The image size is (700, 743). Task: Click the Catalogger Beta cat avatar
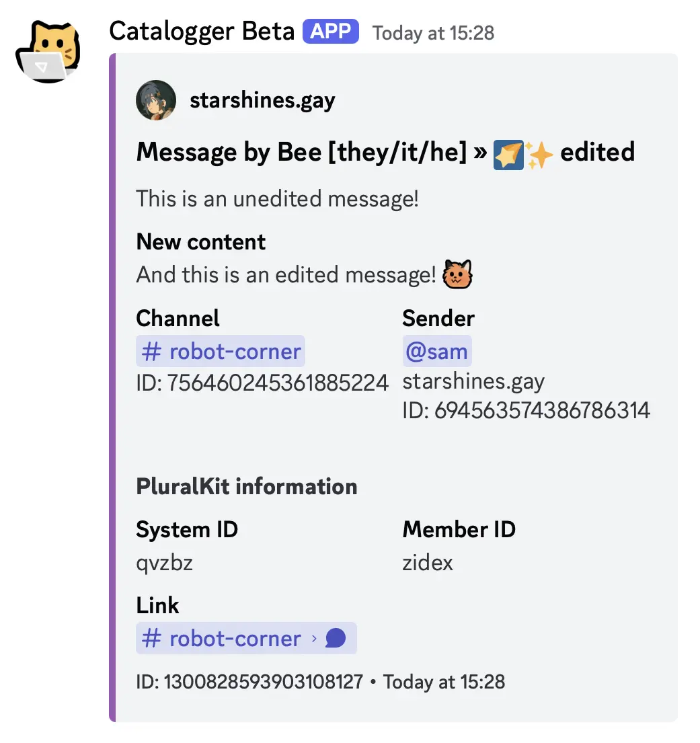coord(47,52)
